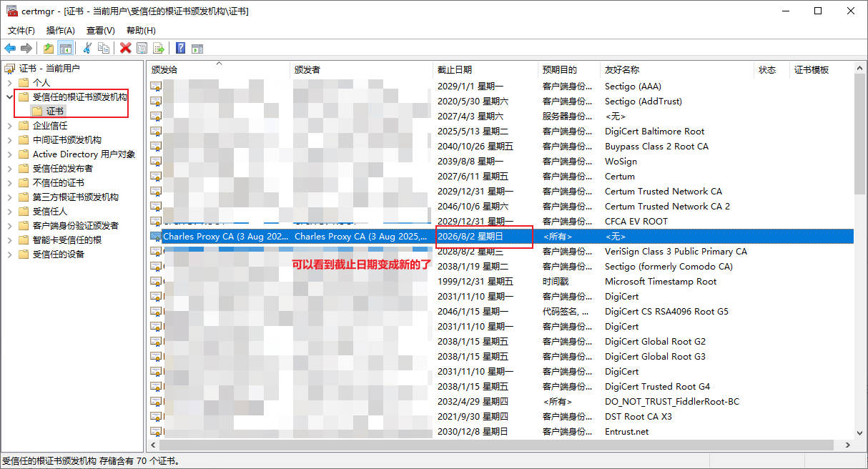This screenshot has width=868, height=469.
Task: Click the folder icon beside 企业信任
Action: click(x=24, y=126)
